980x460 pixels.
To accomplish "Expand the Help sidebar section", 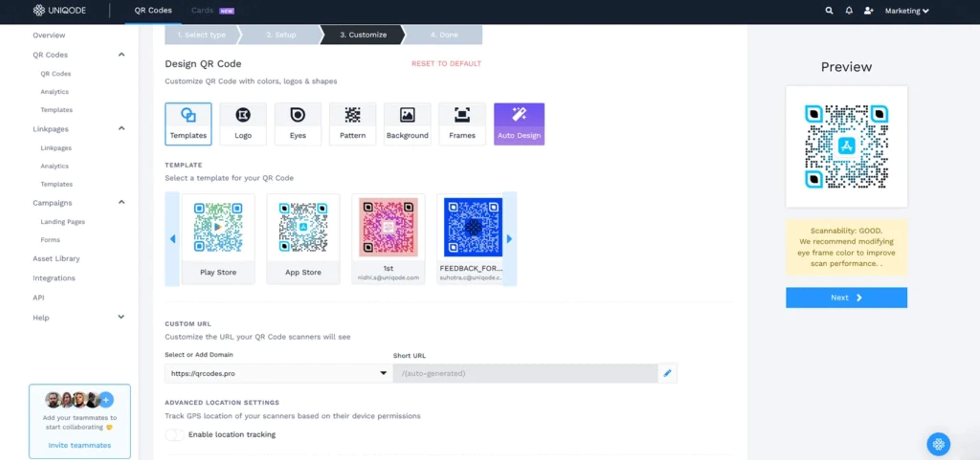I will 121,317.
